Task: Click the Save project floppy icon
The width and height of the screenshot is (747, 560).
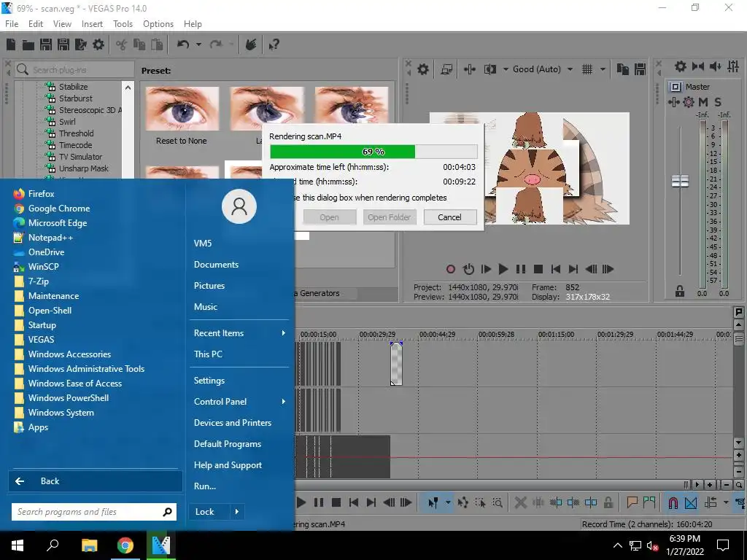Action: (46, 44)
